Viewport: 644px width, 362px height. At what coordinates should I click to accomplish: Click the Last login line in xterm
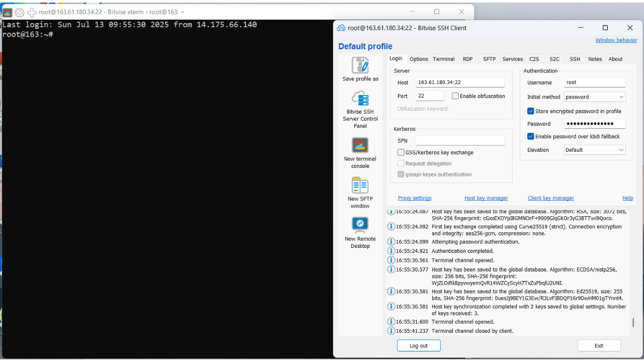[x=130, y=24]
